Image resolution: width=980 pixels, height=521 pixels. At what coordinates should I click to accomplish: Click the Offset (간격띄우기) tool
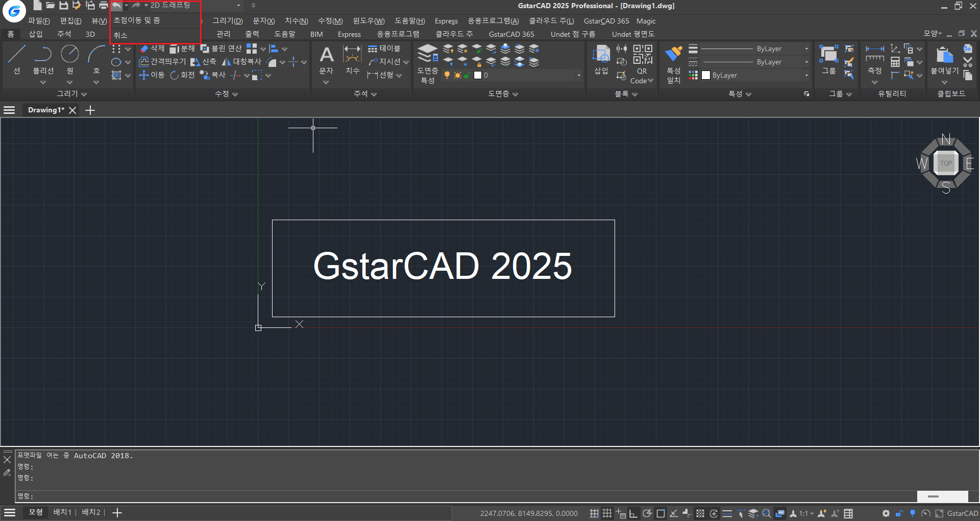coord(162,62)
